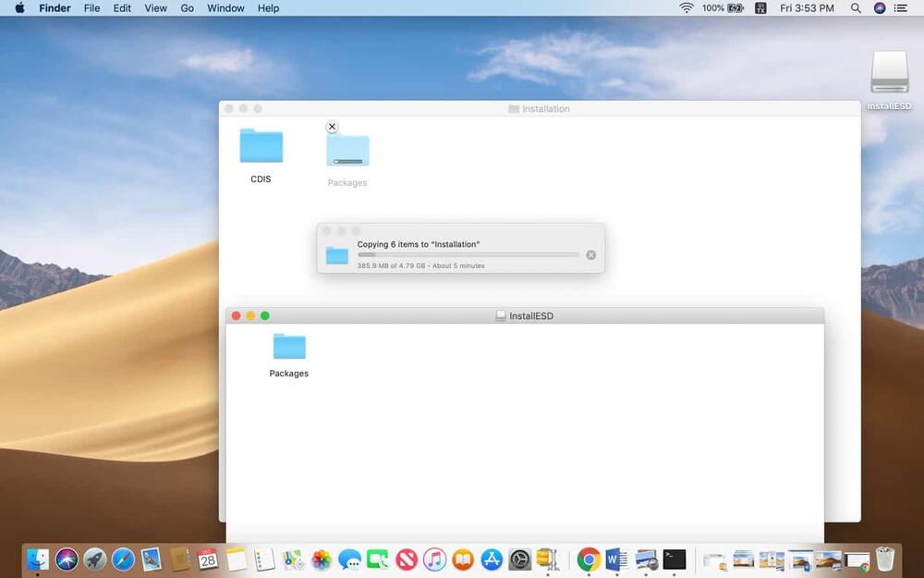924x578 pixels.
Task: Click the copy progress bar
Action: 468,255
